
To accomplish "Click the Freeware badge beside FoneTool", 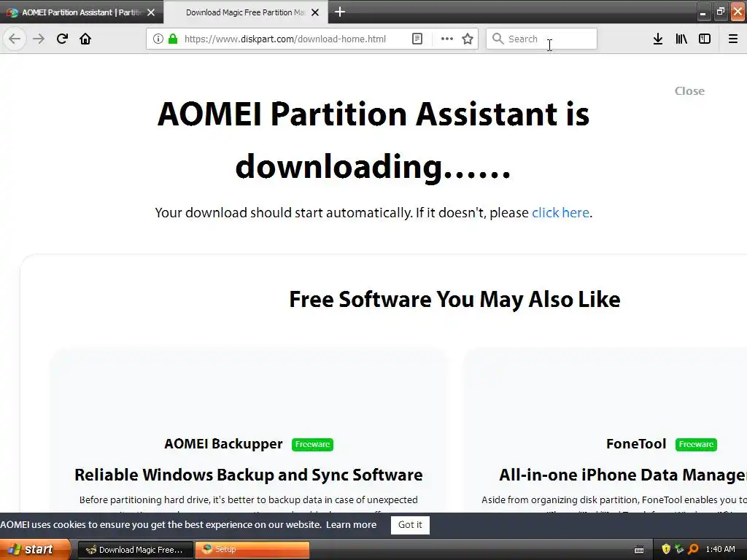I will pyautogui.click(x=696, y=444).
